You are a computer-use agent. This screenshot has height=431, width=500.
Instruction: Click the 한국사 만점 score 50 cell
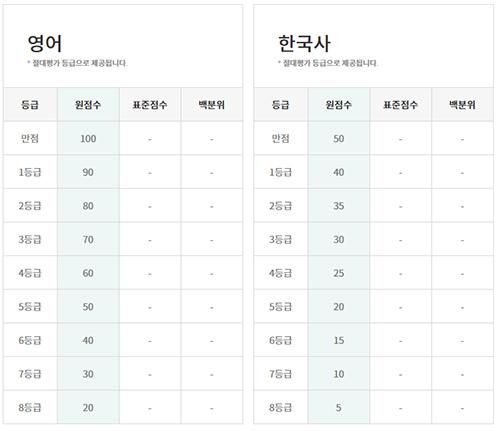pos(339,138)
